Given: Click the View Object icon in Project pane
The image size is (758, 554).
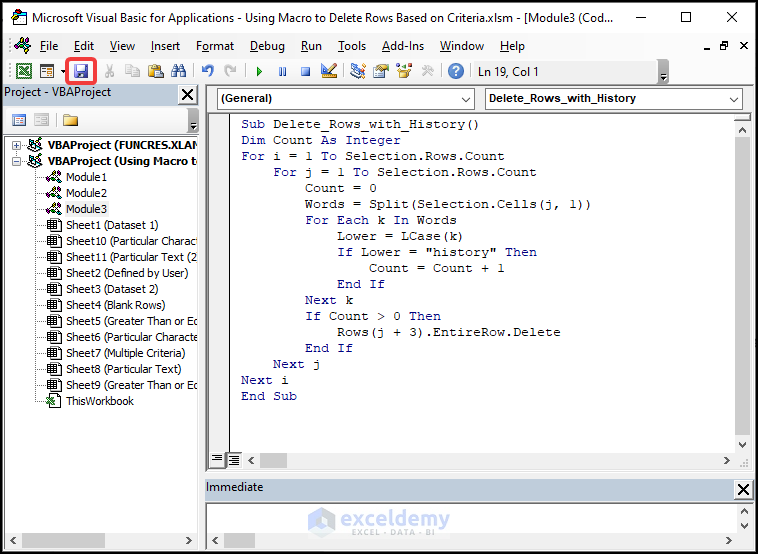Looking at the screenshot, I should [41, 120].
